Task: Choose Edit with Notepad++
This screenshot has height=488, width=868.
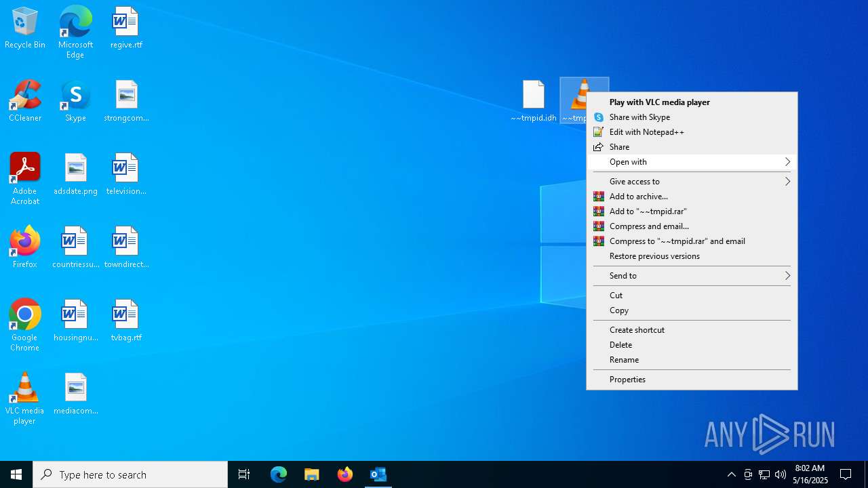Action: pyautogui.click(x=692, y=132)
